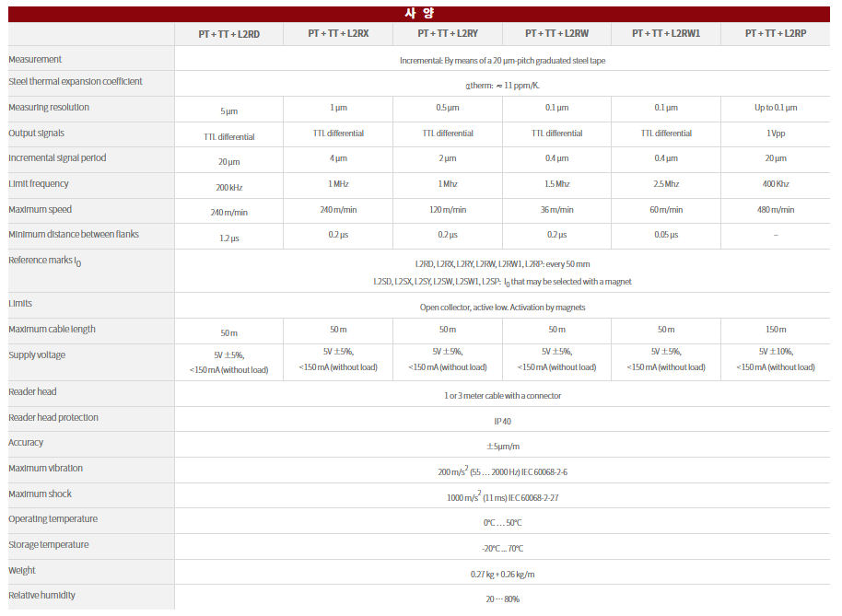Select the Output signals row label
Screen dimensions: 842x616
coord(36,134)
